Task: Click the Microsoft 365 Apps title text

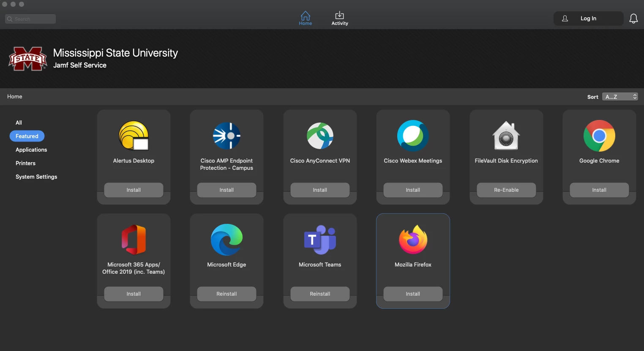Action: tap(134, 268)
